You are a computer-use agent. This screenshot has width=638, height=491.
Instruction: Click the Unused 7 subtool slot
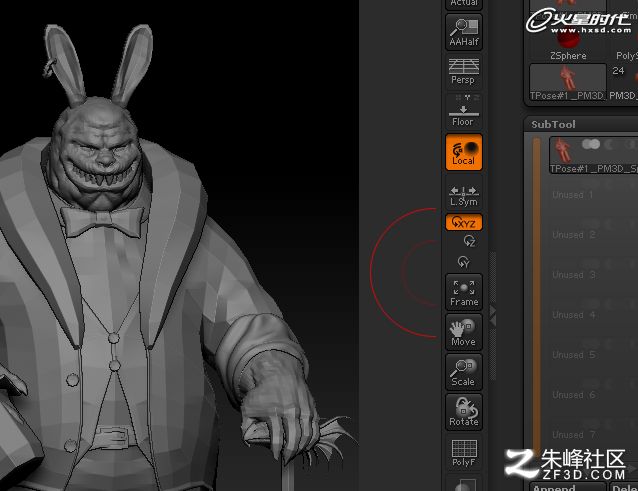coord(593,434)
